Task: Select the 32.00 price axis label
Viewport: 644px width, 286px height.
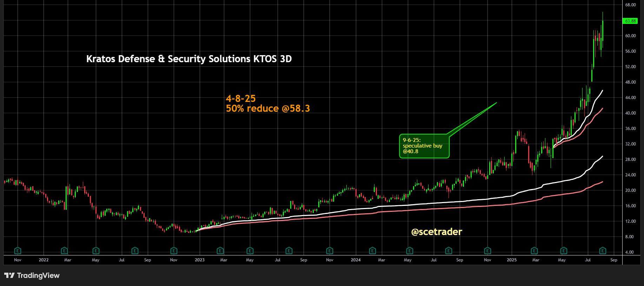Action: 630,144
